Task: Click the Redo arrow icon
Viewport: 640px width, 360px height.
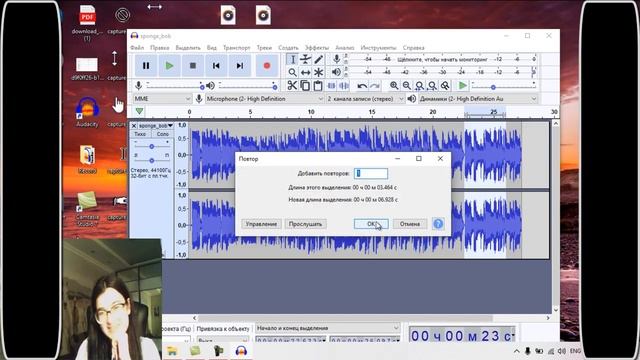Action: tap(375, 86)
